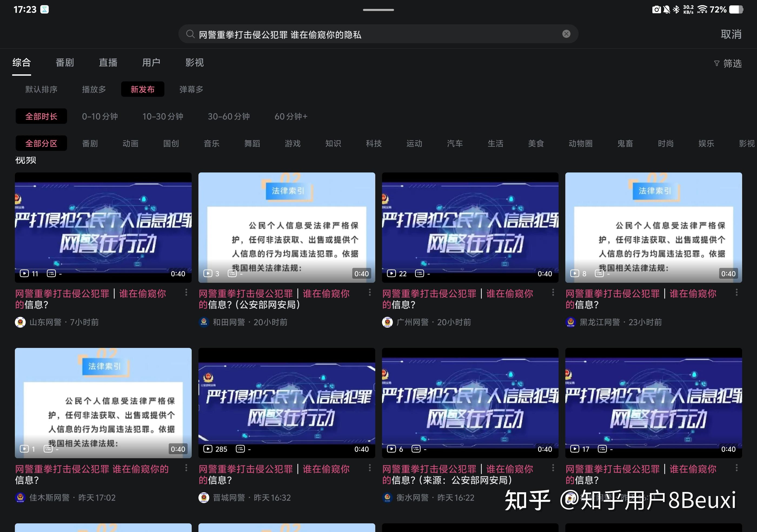Open more options for 广州网警 video
The width and height of the screenshot is (757, 532).
click(553, 292)
